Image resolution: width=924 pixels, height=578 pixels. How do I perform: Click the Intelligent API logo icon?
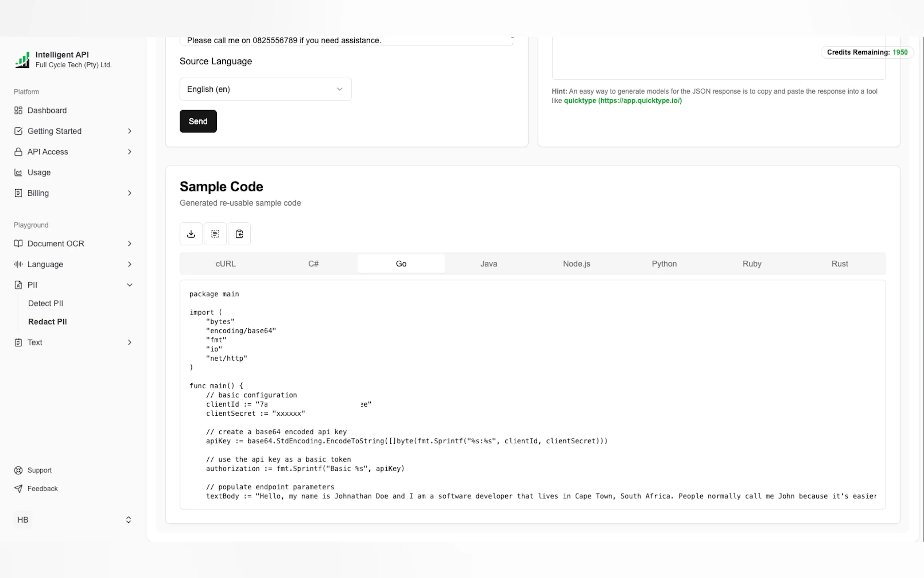pyautogui.click(x=22, y=60)
